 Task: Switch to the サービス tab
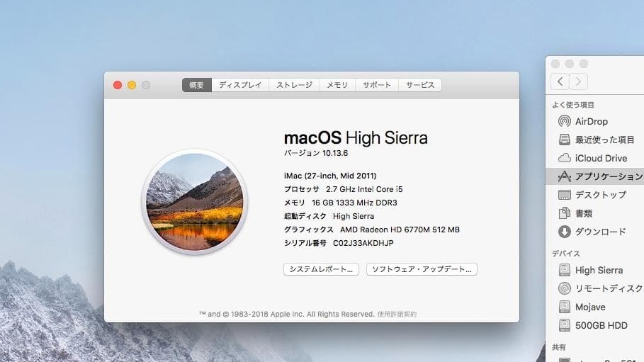pos(419,85)
